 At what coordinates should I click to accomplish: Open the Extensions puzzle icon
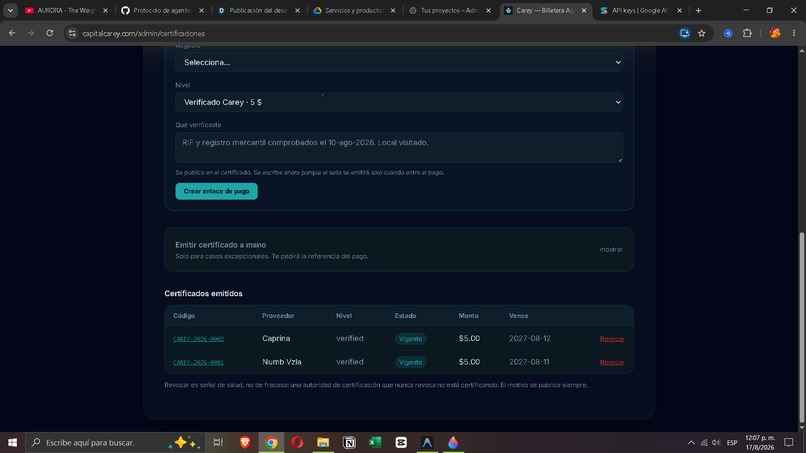click(747, 33)
